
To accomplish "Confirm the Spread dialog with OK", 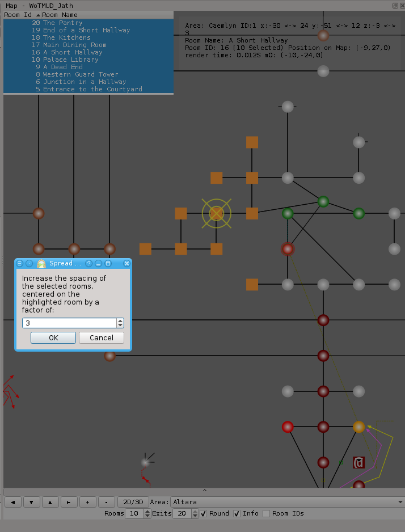I will (x=53, y=338).
